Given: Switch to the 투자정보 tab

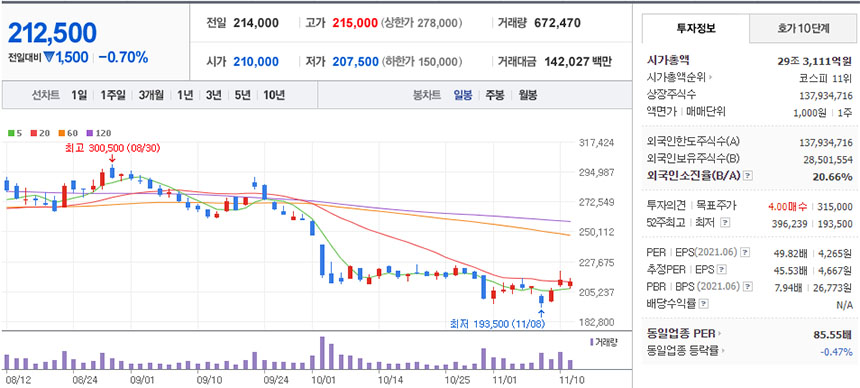Looking at the screenshot, I should click(695, 29).
